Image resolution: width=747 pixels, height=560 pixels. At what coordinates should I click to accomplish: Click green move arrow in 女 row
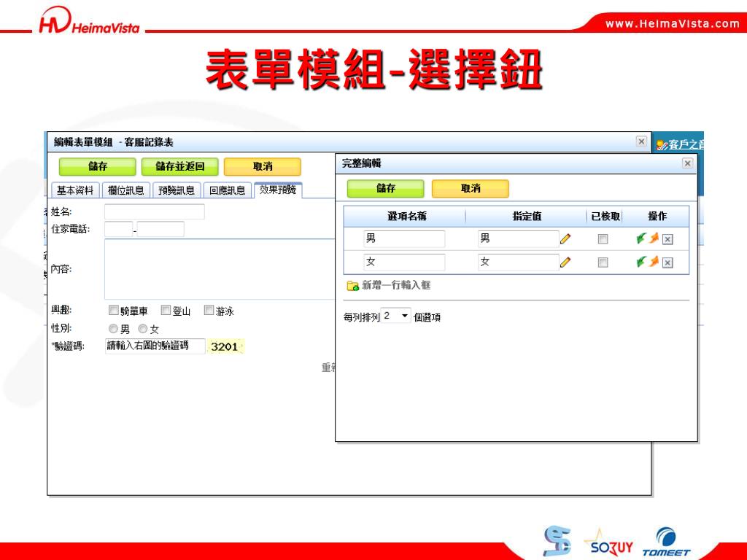pyautogui.click(x=641, y=262)
